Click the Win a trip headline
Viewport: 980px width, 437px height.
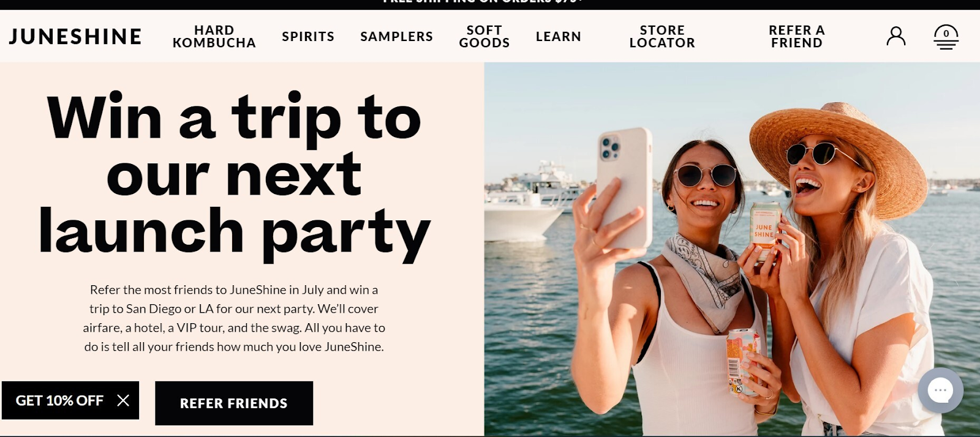point(234,175)
